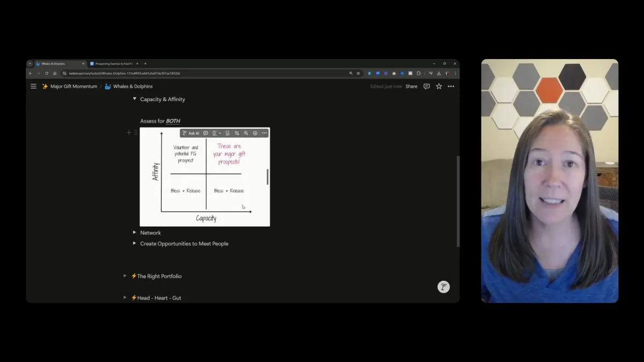Open a new browser tab
Image resolution: width=644 pixels, height=362 pixels.
[145, 63]
